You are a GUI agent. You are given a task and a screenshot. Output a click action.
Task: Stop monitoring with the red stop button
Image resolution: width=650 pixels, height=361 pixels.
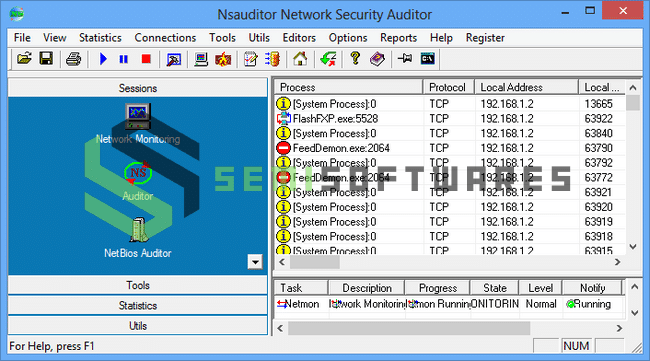(146, 59)
